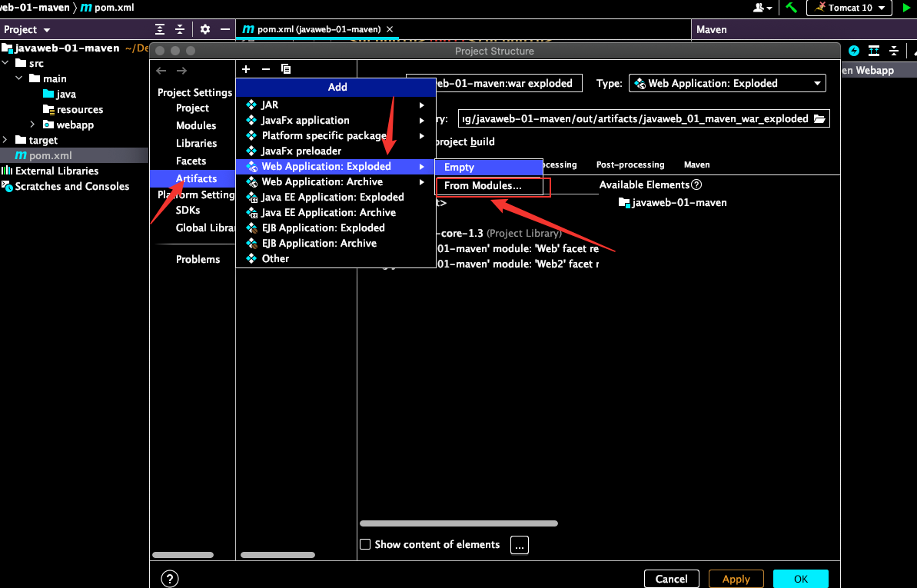Click the green Run arrow icon
Image resolution: width=917 pixels, height=588 pixels.
[x=906, y=8]
